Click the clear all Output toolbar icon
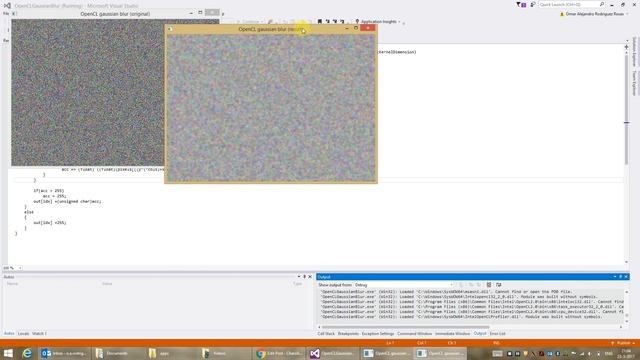 (x=489, y=285)
